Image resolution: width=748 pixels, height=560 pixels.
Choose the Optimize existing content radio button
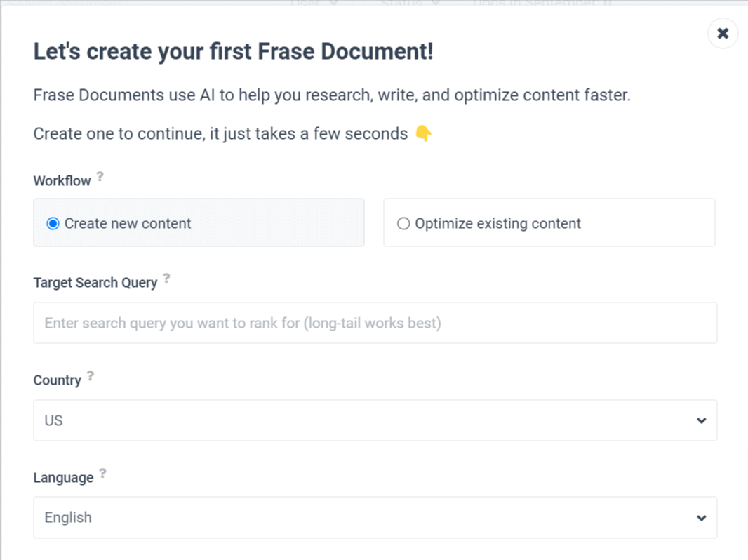[x=403, y=223]
